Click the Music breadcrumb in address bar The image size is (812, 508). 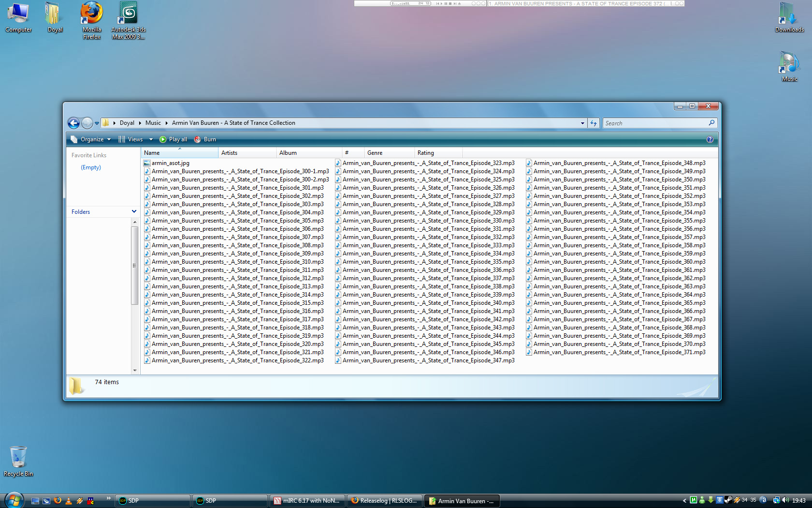click(x=153, y=123)
